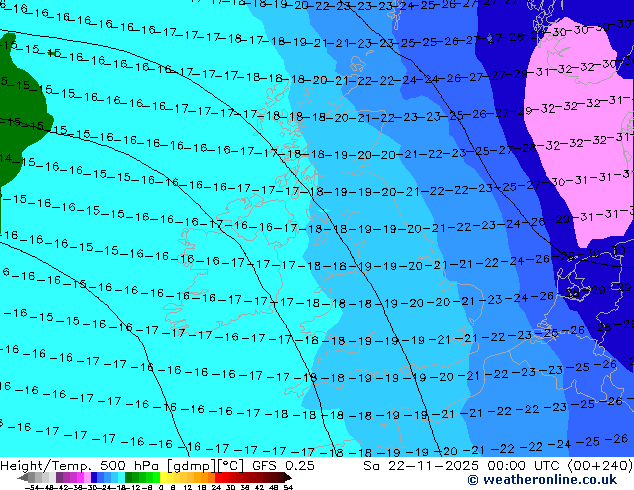
Task: Click the 'Sa 22-11-2025 00:00 UTC (00+240)' date label
Action: (498, 466)
